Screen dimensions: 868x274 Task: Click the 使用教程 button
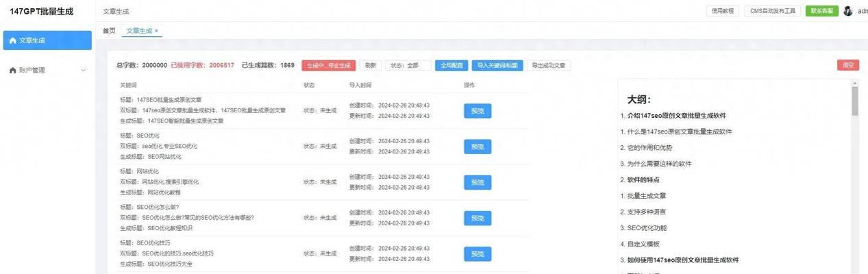pos(722,11)
